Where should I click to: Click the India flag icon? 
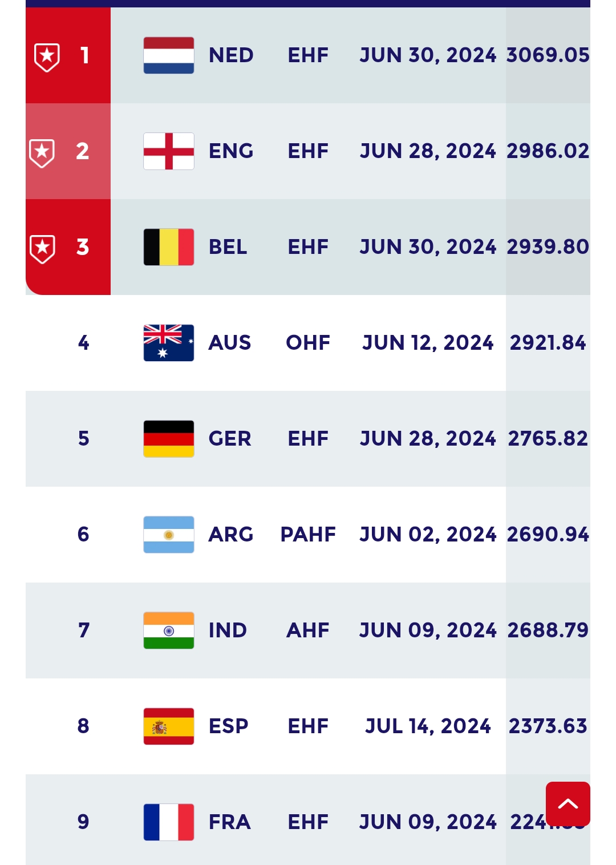pos(168,630)
